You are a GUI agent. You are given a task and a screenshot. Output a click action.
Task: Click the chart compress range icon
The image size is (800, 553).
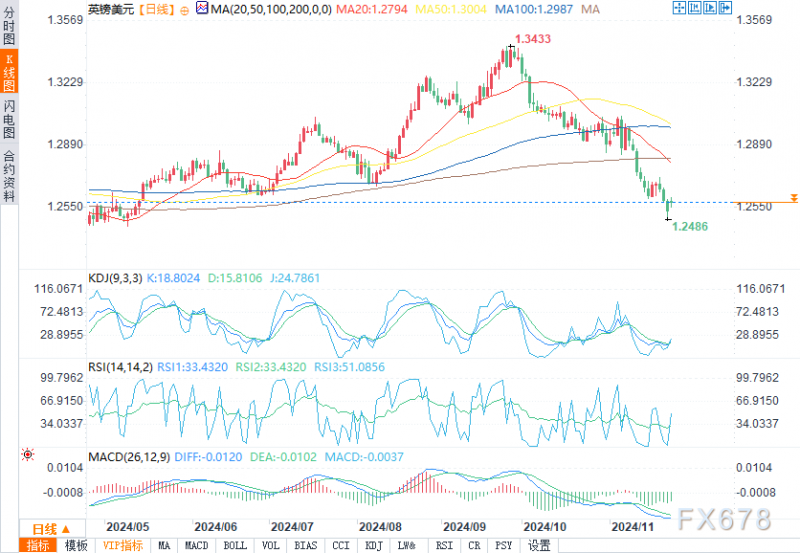pos(694,8)
